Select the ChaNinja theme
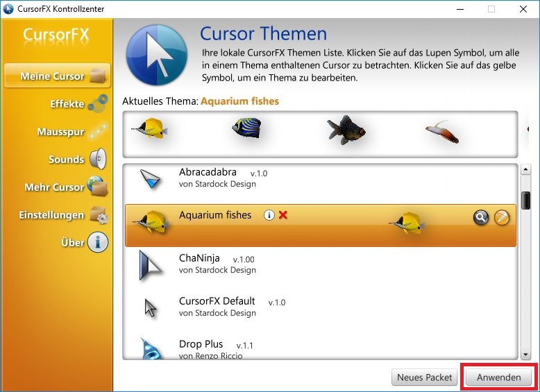Image resolution: width=540 pixels, height=392 pixels. [320, 268]
